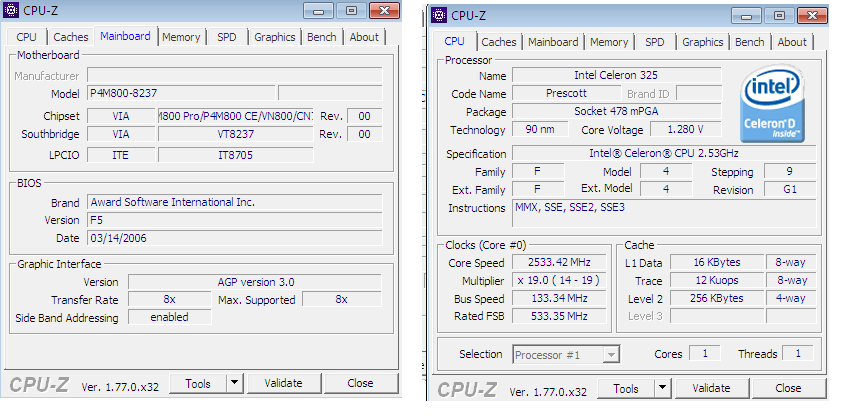
Task: Open the CPU tab in the left window
Action: [26, 37]
